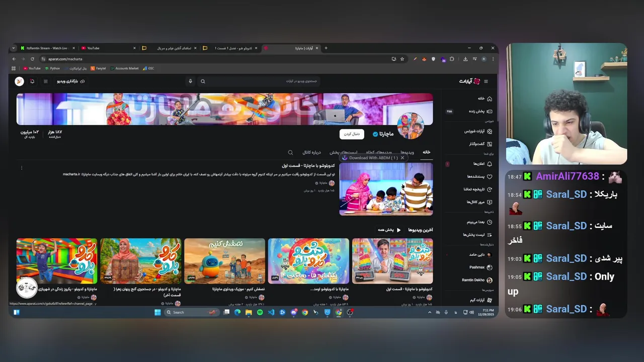The image size is (644, 362).
Task: Open browser extensions puzzle icon
Action: coord(452,59)
